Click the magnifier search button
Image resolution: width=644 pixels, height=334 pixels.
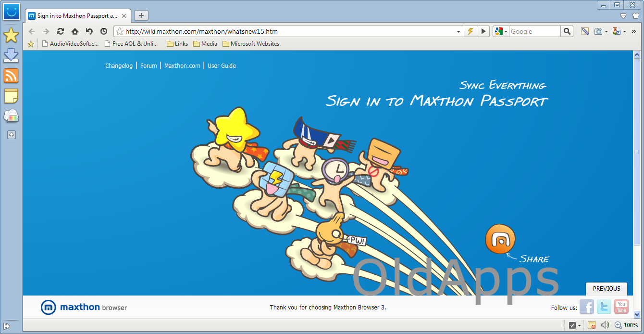567,31
